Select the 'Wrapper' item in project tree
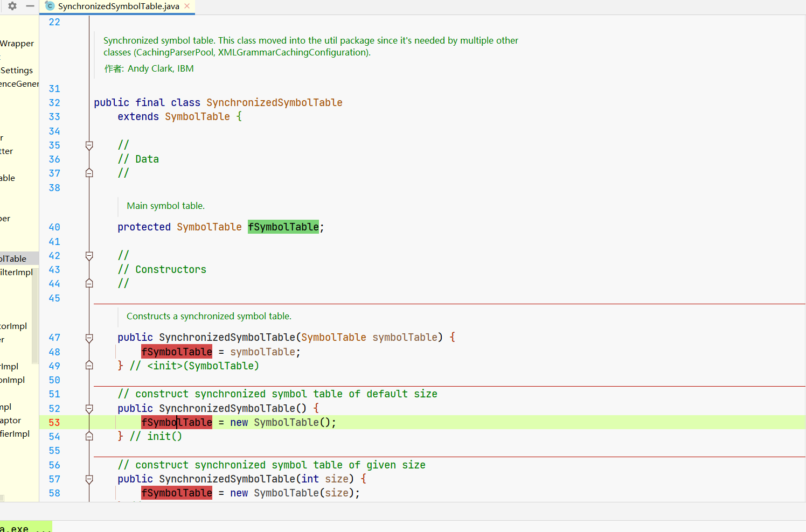 point(17,44)
